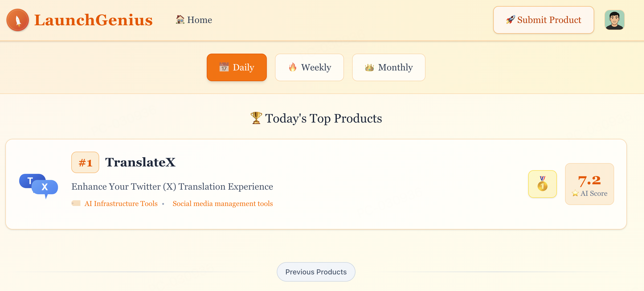
Task: Select the Monthly ranking tab
Action: (388, 67)
